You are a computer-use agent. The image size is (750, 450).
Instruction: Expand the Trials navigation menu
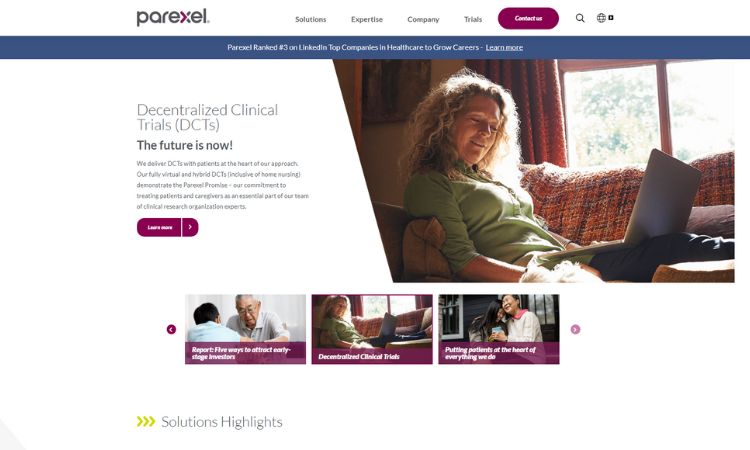coord(473,19)
